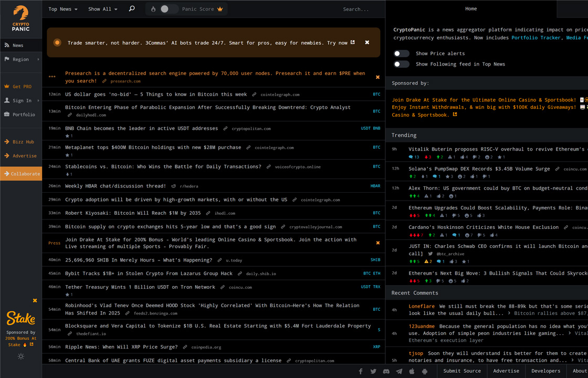Click the Collaborate button
Viewport: 588px width, 378px height.
[21, 174]
